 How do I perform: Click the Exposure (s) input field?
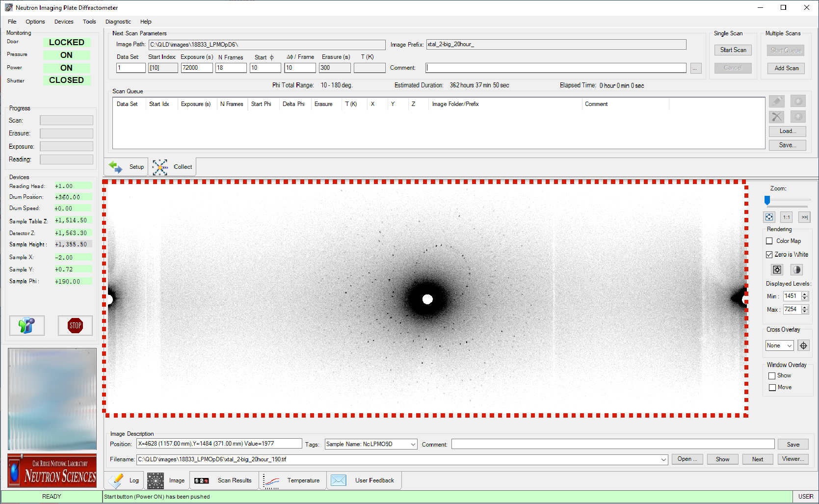point(196,68)
